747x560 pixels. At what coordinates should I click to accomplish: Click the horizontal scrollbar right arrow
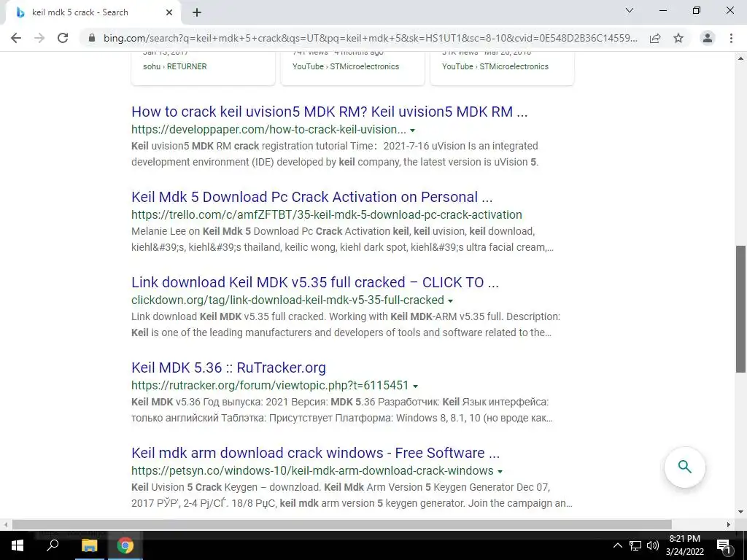click(728, 524)
